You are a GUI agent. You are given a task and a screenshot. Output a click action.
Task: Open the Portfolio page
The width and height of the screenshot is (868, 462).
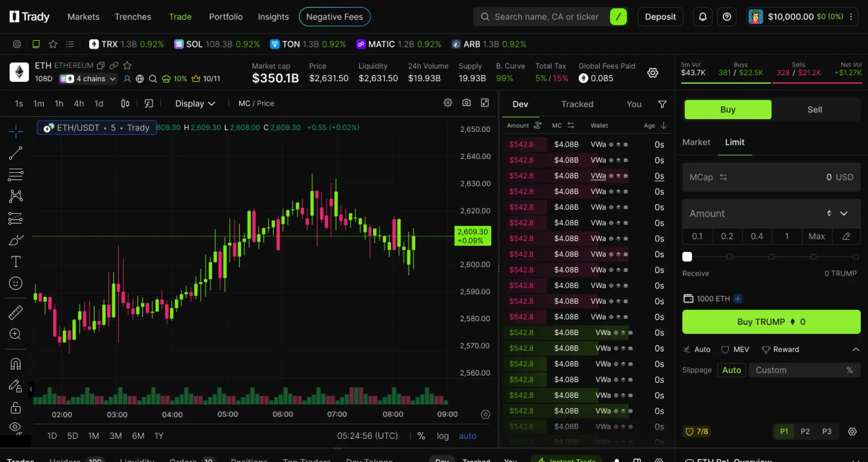(225, 17)
